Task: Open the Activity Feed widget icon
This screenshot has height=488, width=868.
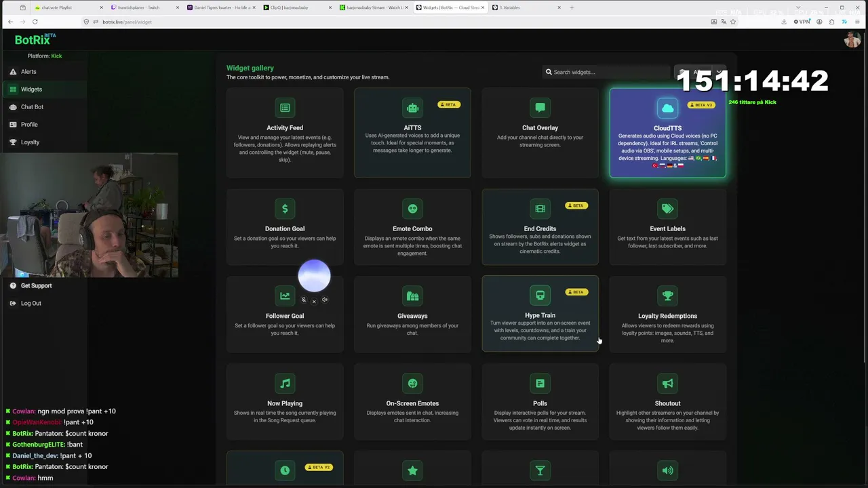Action: [x=285, y=108]
